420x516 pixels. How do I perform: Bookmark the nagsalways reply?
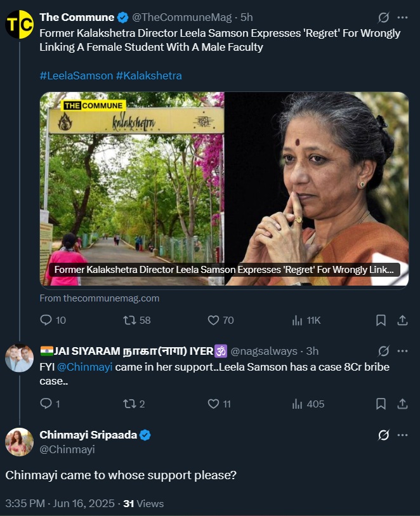point(381,404)
